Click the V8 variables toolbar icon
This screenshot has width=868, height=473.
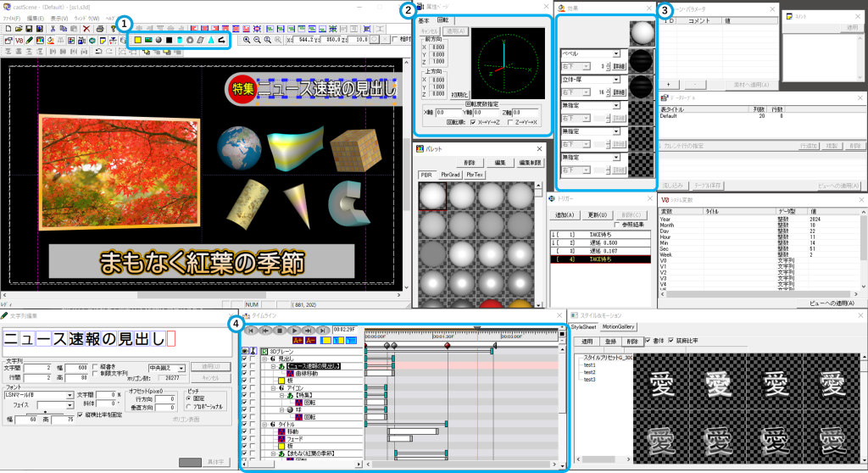click(x=19, y=41)
